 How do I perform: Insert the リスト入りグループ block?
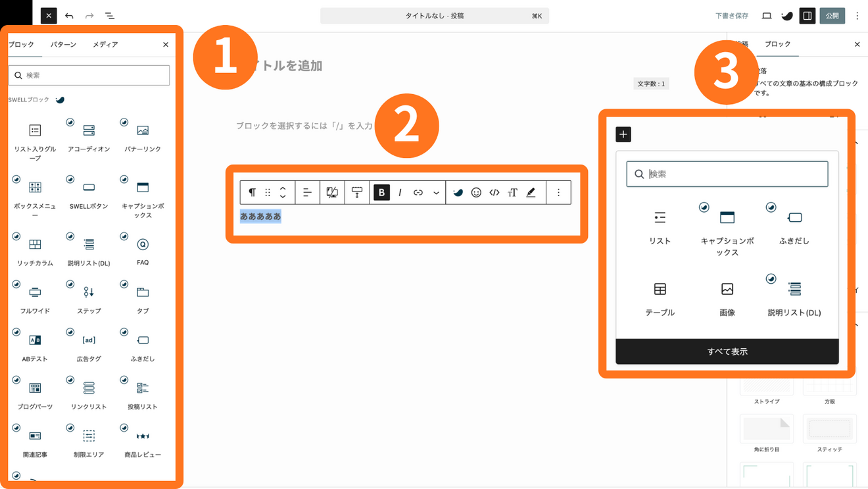pyautogui.click(x=35, y=140)
